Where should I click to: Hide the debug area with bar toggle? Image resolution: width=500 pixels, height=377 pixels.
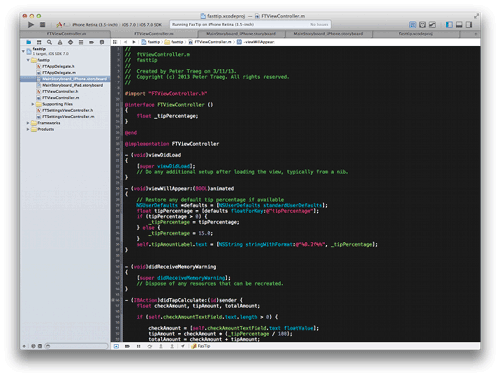click(116, 346)
